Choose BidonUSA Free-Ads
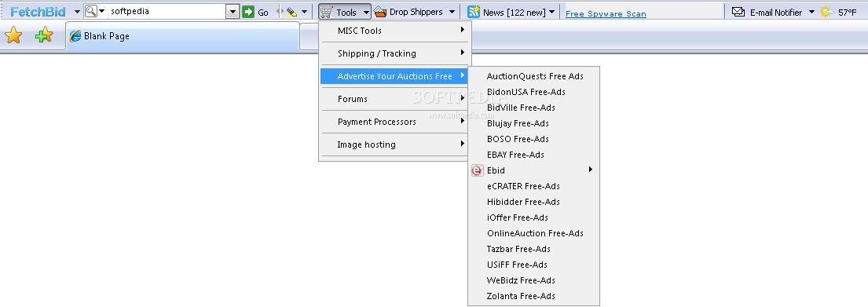 coord(533,92)
